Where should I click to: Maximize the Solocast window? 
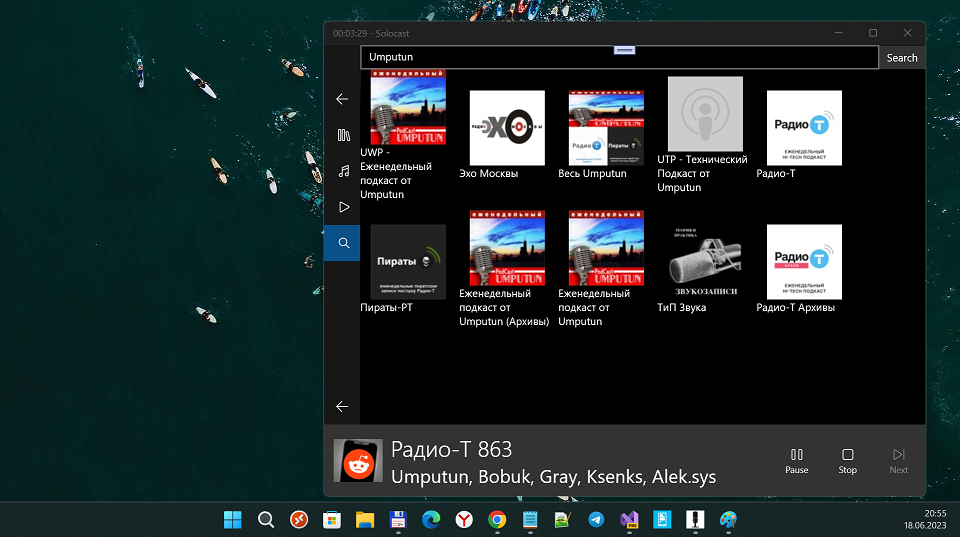coord(873,33)
